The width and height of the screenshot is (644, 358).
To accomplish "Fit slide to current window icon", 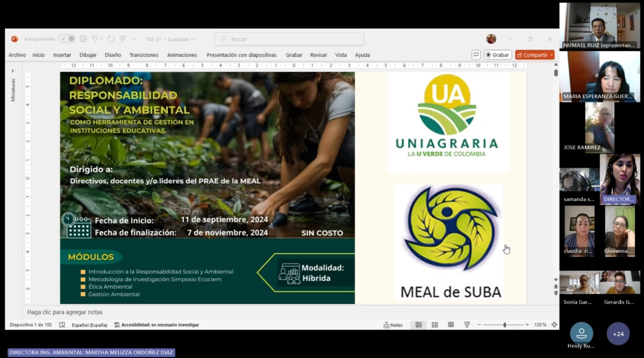I will pos(554,325).
